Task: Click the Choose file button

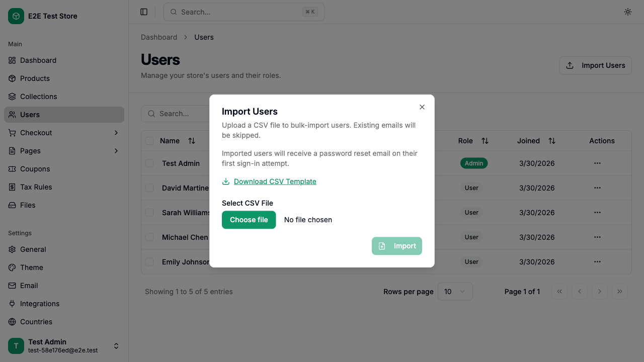Action: [249, 220]
